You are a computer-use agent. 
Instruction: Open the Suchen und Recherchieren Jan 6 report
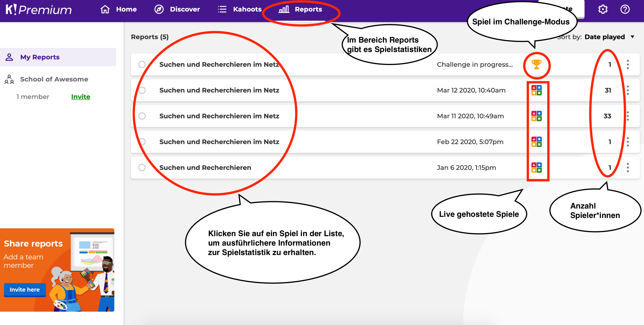pos(205,168)
